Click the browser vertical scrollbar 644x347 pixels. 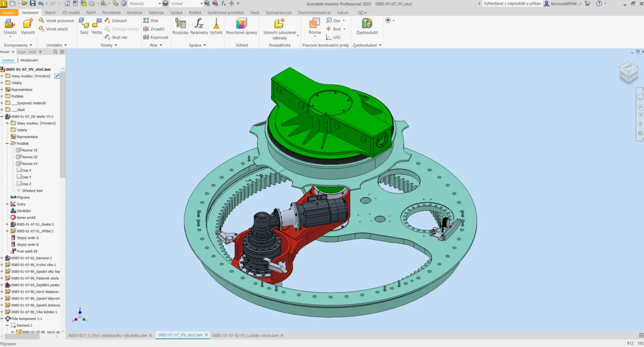(x=62, y=125)
